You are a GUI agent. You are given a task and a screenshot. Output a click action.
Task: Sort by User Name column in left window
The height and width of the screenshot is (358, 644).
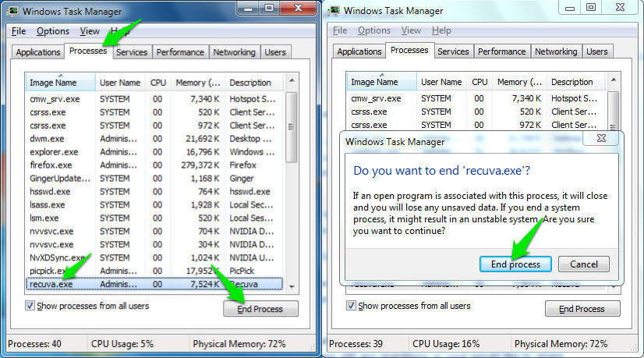(x=120, y=83)
